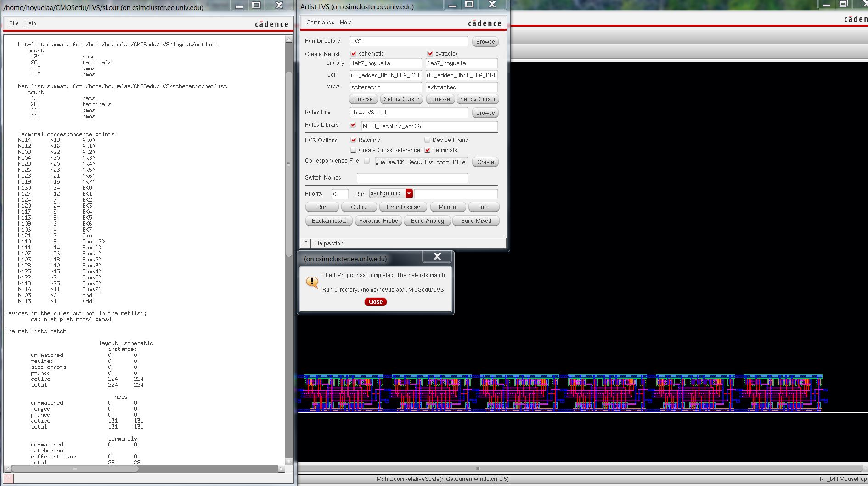Click the Info button
Image resolution: width=868 pixels, height=486 pixels.
(484, 207)
